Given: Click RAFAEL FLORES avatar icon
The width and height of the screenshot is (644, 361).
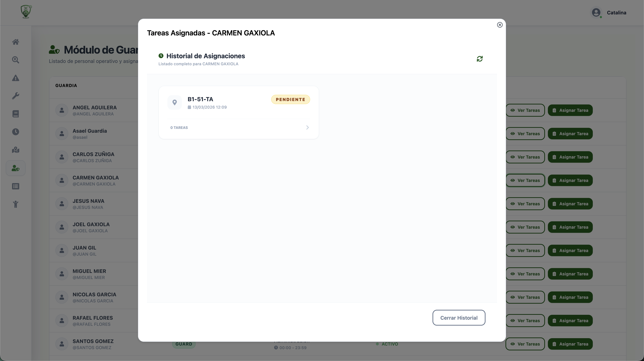Looking at the screenshot, I should coord(62,321).
